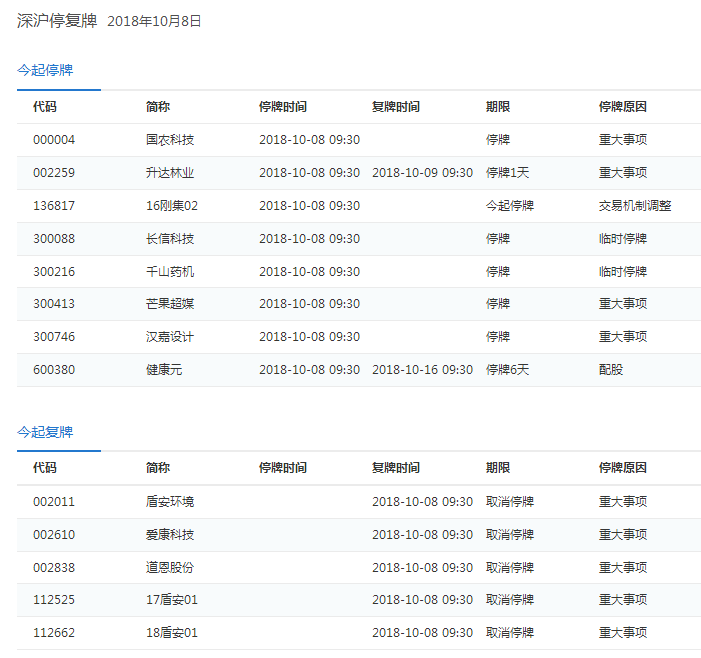Open 道恩股份 stock entry
Image resolution: width=701 pixels, height=658 pixels.
click(x=170, y=567)
